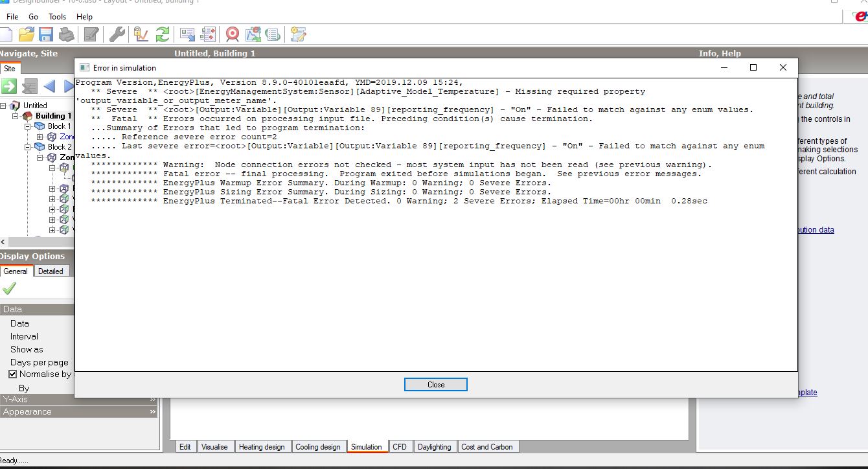This screenshot has height=469, width=868.
Task: Click the edit notepad pencil toolbar icon
Action: coord(91,34)
